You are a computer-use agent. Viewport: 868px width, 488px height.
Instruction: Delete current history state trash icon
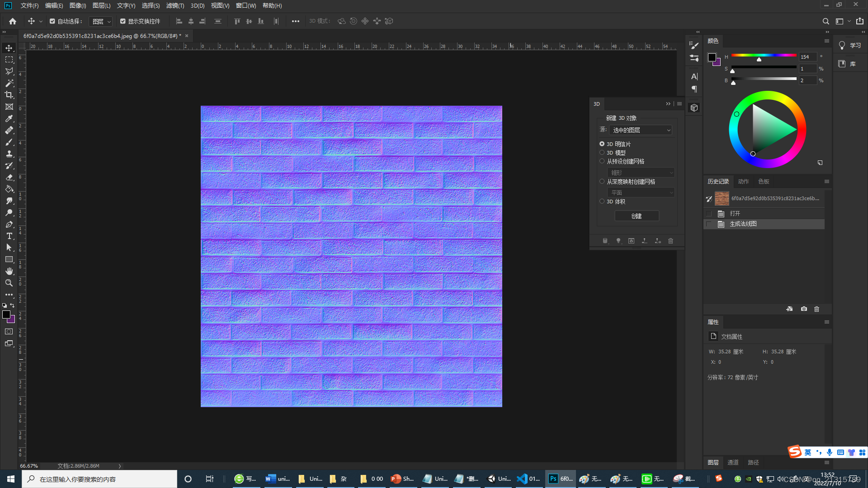point(816,309)
